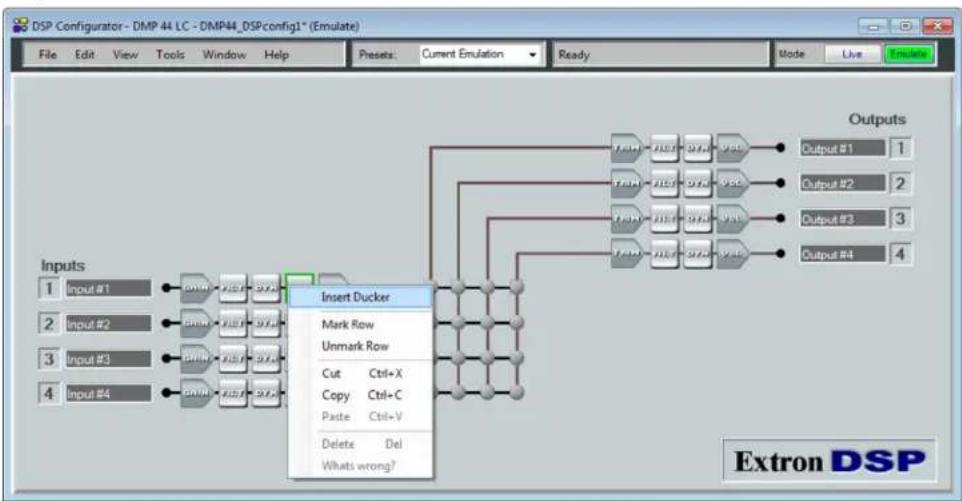
Task: Open the Output #3 DYN dynamics block
Action: (698, 218)
